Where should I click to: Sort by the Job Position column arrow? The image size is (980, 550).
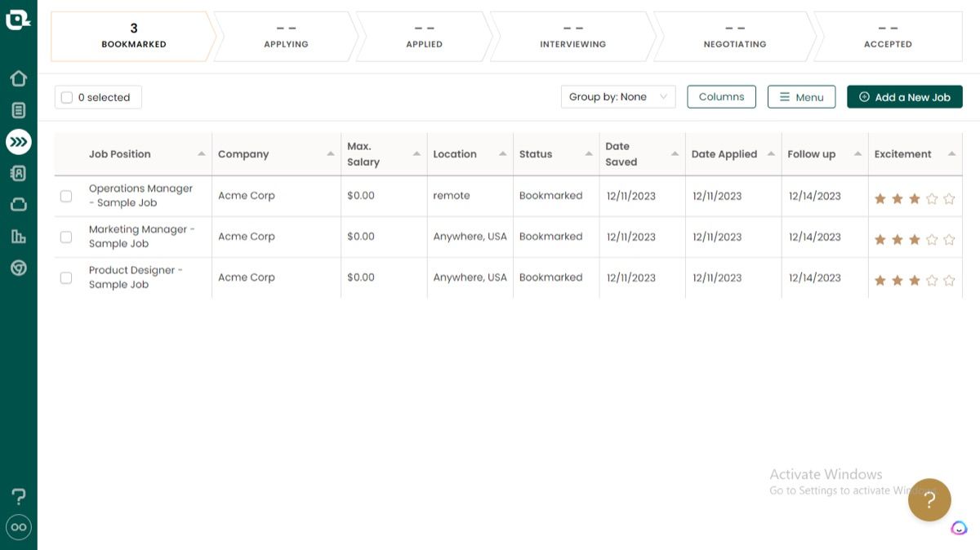[202, 154]
